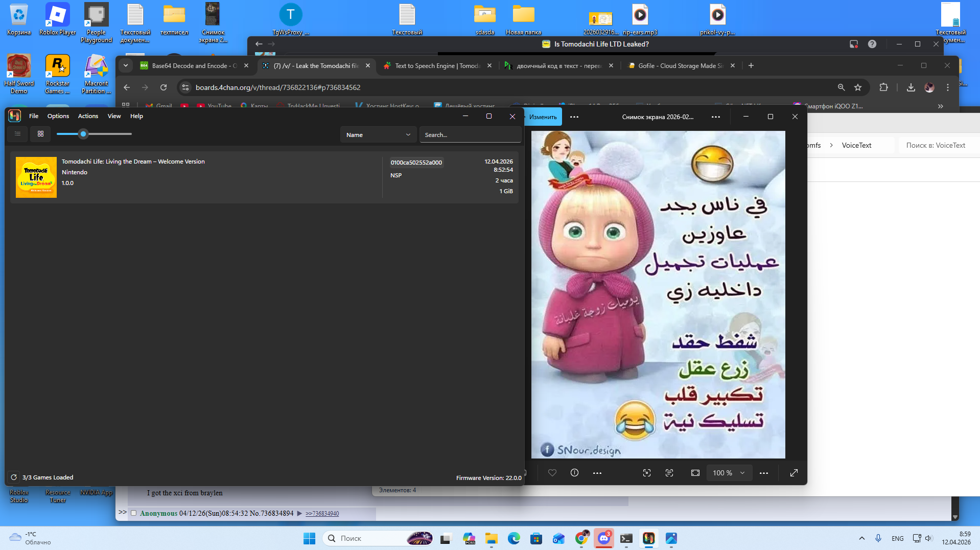Open File Explorer from the taskbar
Image resolution: width=980 pixels, height=550 pixels.
491,538
